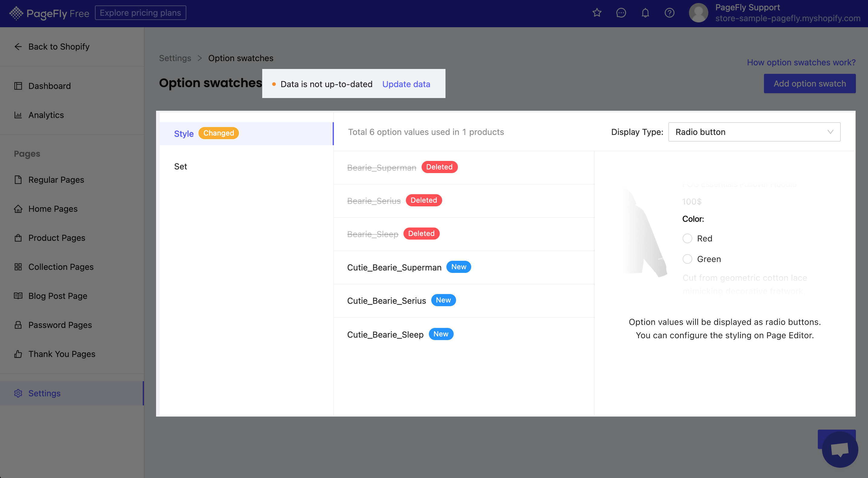The width and height of the screenshot is (868, 478).
Task: Select the Red radio button
Action: pos(687,238)
